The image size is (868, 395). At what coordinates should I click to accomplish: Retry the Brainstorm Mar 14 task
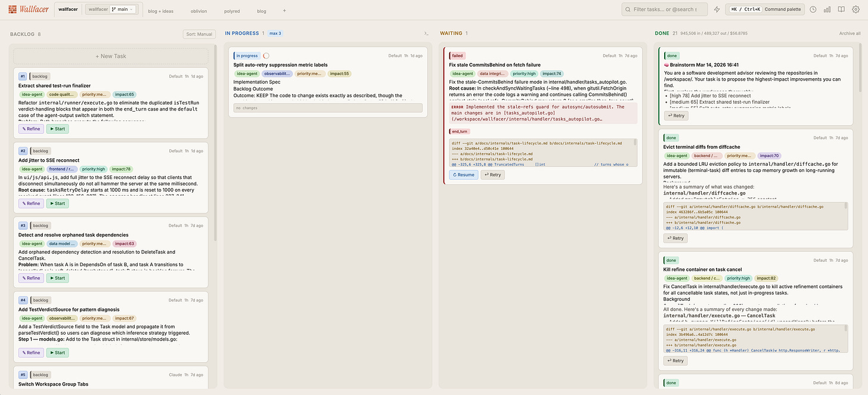click(675, 116)
